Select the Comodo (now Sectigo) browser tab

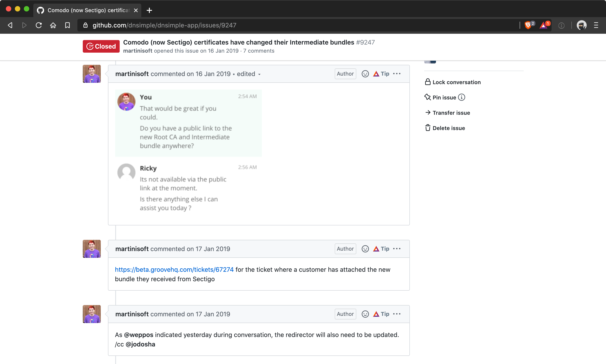pos(87,10)
